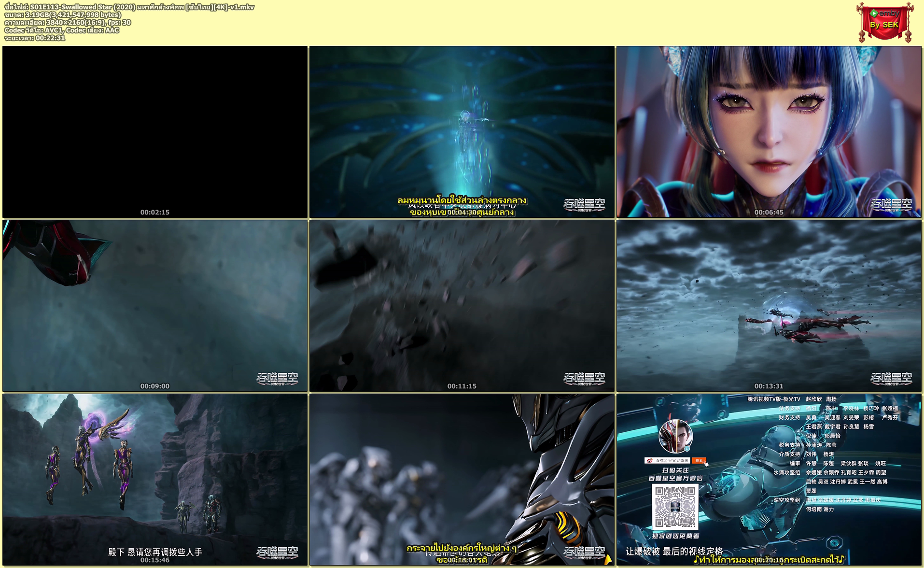Click the show logo watermark in 00:11:15 frame
The height and width of the screenshot is (568, 924).
coord(584,378)
